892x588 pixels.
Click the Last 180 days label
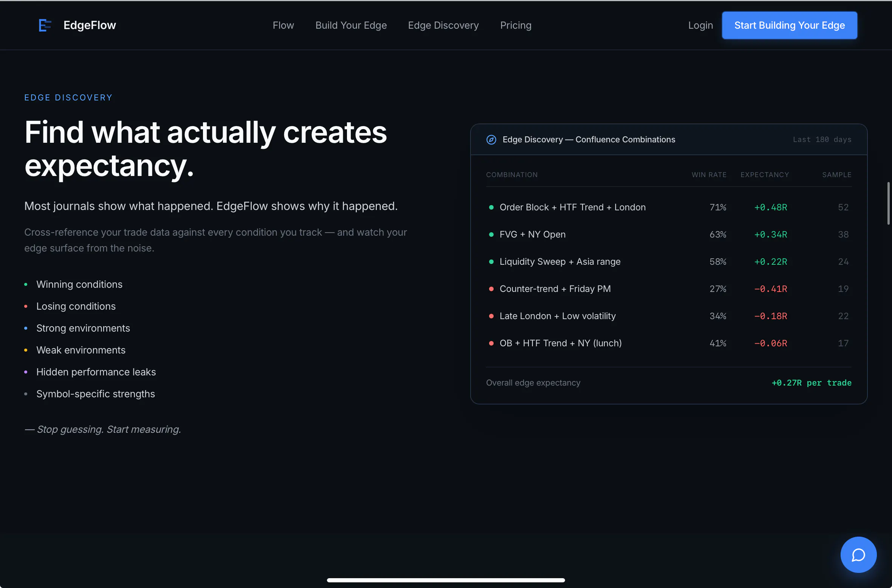[822, 140]
